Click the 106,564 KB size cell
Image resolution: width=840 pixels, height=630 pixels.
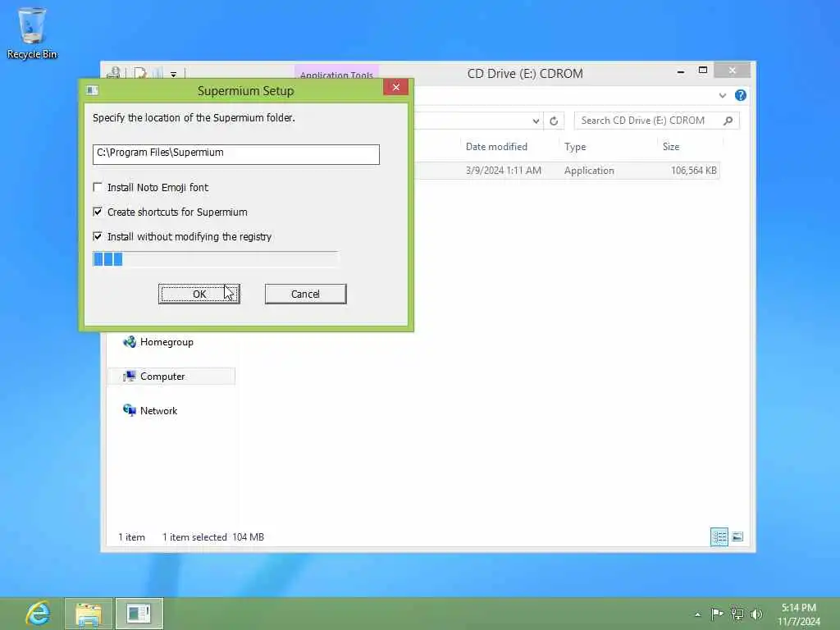(694, 171)
